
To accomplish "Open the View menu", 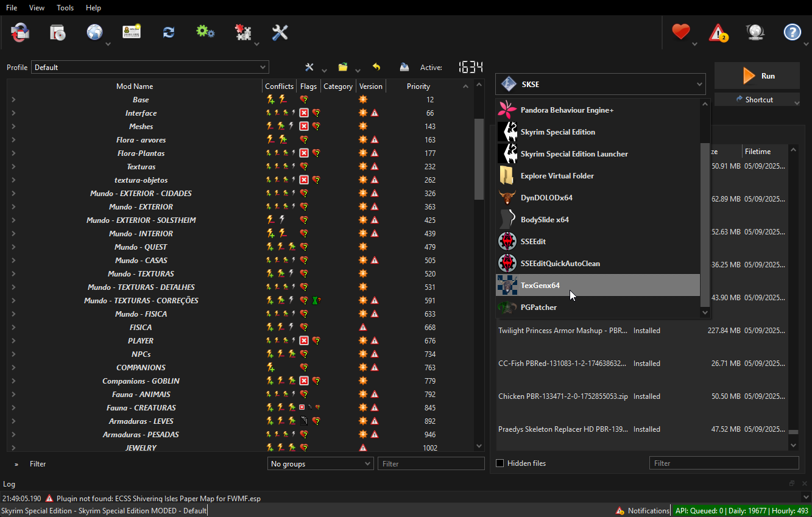I will 37,8.
